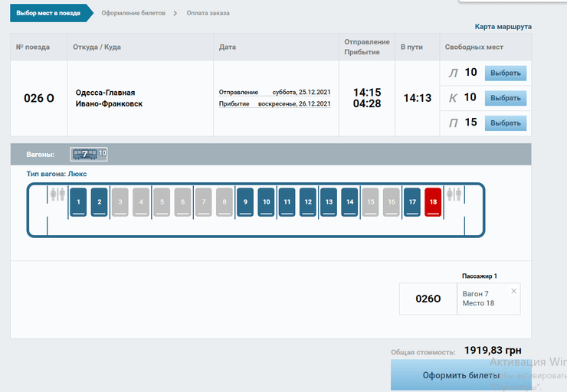This screenshot has width=567, height=392.
Task: Select train car 7 icon
Action: pos(84,154)
